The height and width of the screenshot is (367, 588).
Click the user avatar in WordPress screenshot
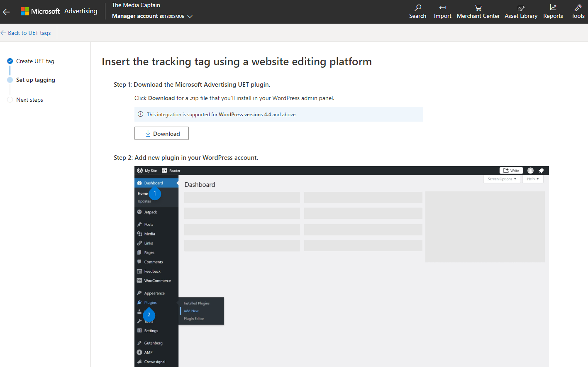[530, 171]
